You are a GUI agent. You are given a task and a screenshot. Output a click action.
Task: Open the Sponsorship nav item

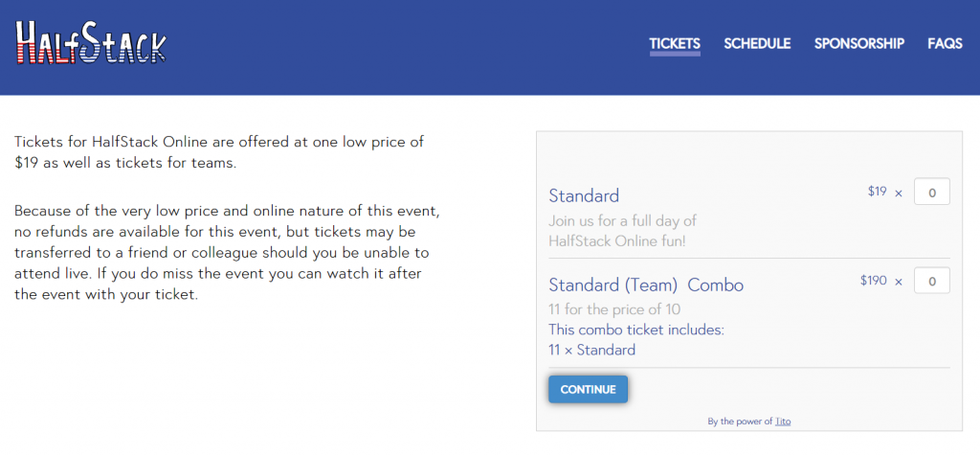pos(858,44)
